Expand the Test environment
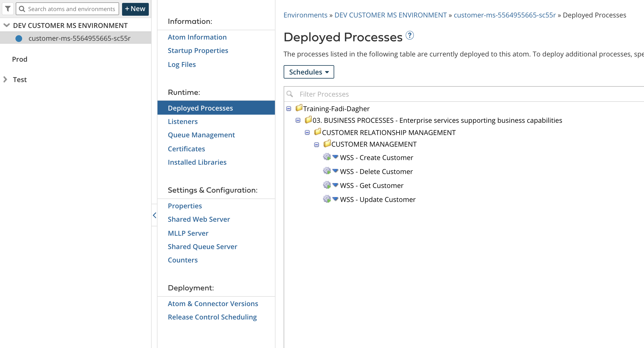This screenshot has height=348, width=644. pos(5,79)
